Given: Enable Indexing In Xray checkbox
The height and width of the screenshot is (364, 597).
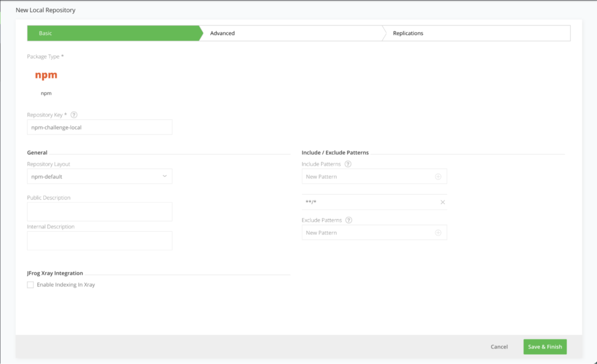Looking at the screenshot, I should pyautogui.click(x=30, y=285).
